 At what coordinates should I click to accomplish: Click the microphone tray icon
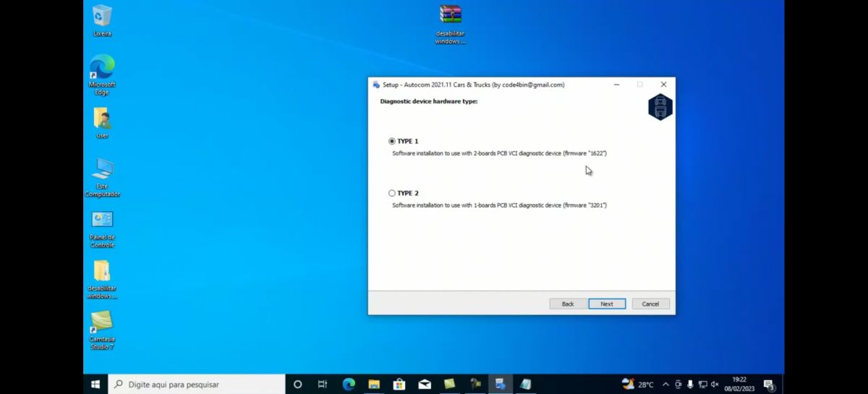click(x=690, y=385)
